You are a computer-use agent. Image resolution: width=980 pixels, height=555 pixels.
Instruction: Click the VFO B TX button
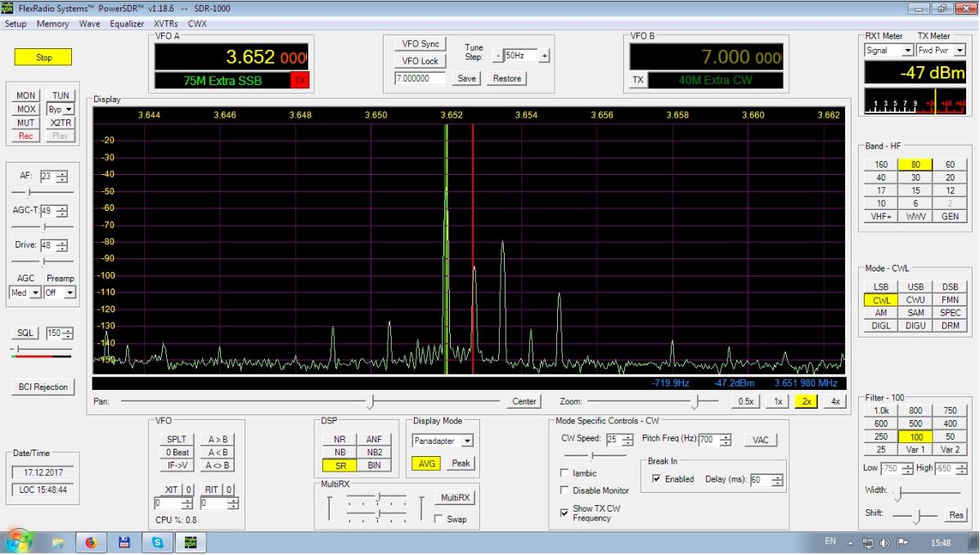[x=637, y=80]
